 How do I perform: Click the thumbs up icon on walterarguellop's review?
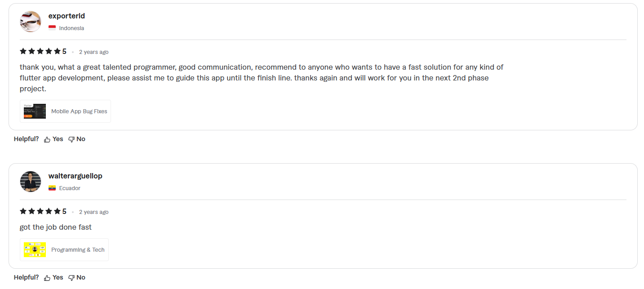coord(47,277)
